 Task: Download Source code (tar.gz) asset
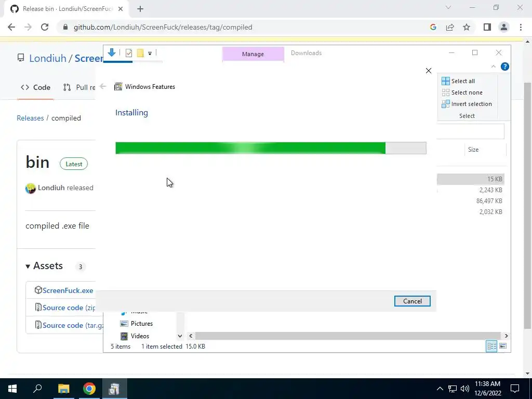click(x=73, y=325)
